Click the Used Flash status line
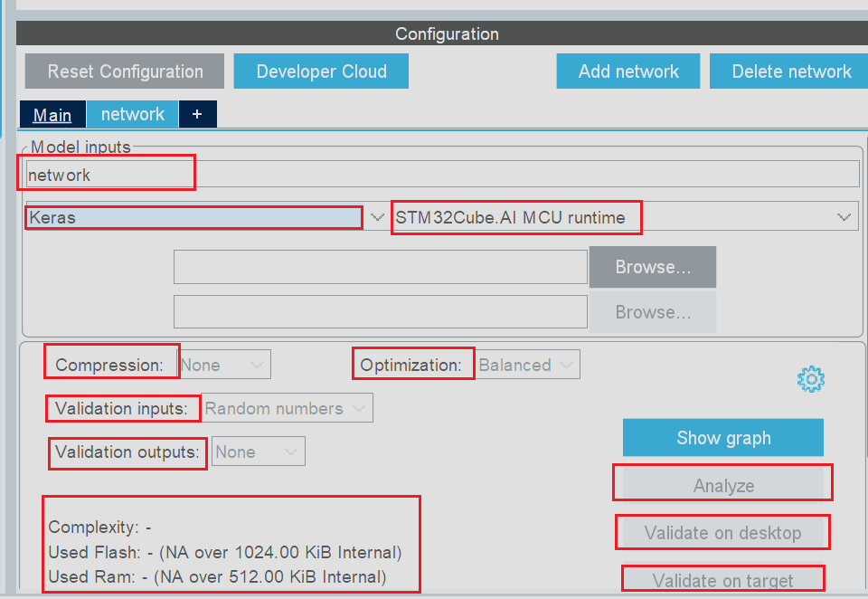The height and width of the screenshot is (599, 868). tap(225, 552)
